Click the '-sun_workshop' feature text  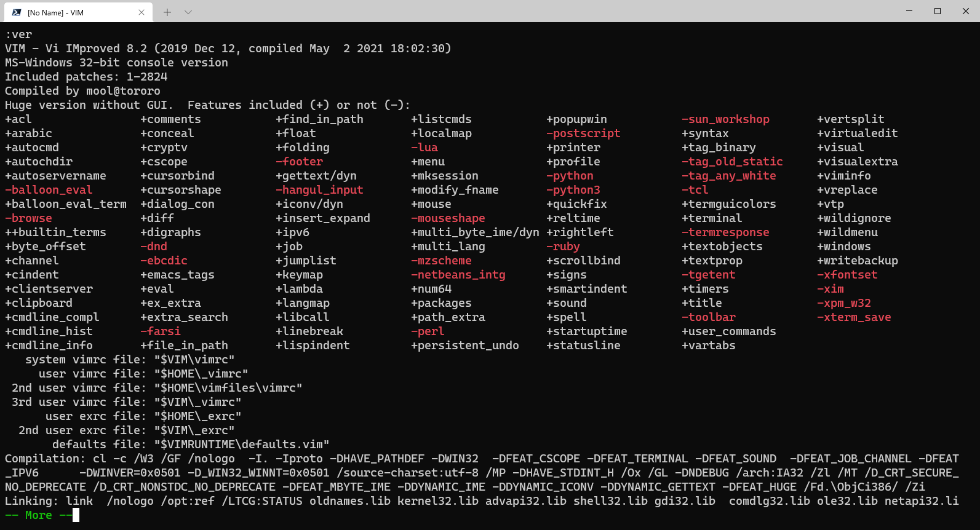click(x=725, y=119)
